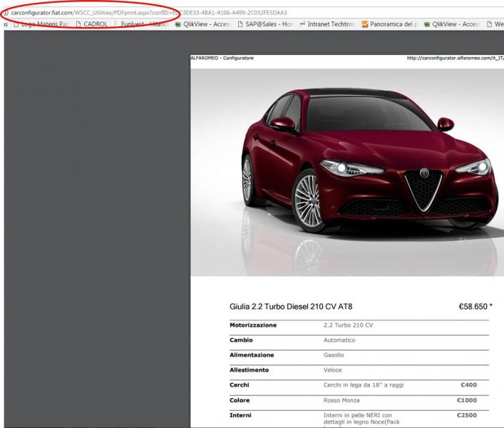The height and width of the screenshot is (428, 504).
Task: Click the Cambio row label
Action: point(241,340)
